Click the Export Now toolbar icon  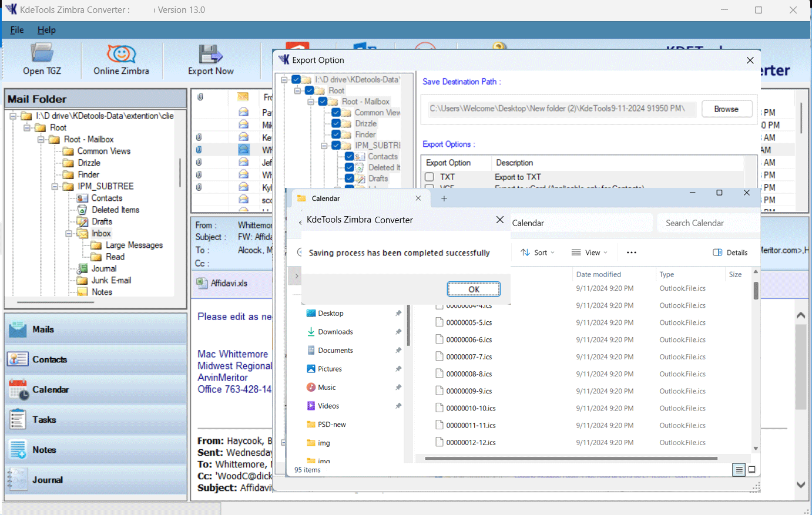coord(210,53)
